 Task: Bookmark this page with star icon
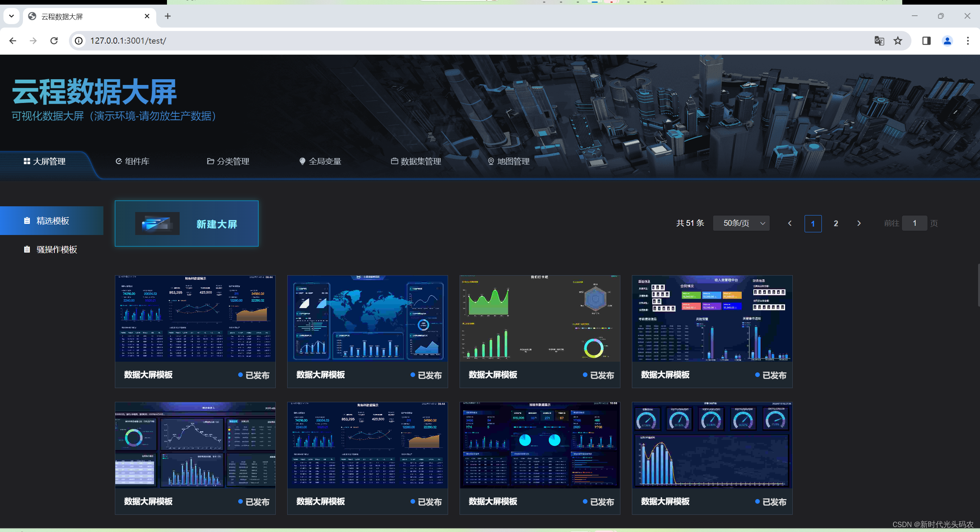pyautogui.click(x=898, y=41)
